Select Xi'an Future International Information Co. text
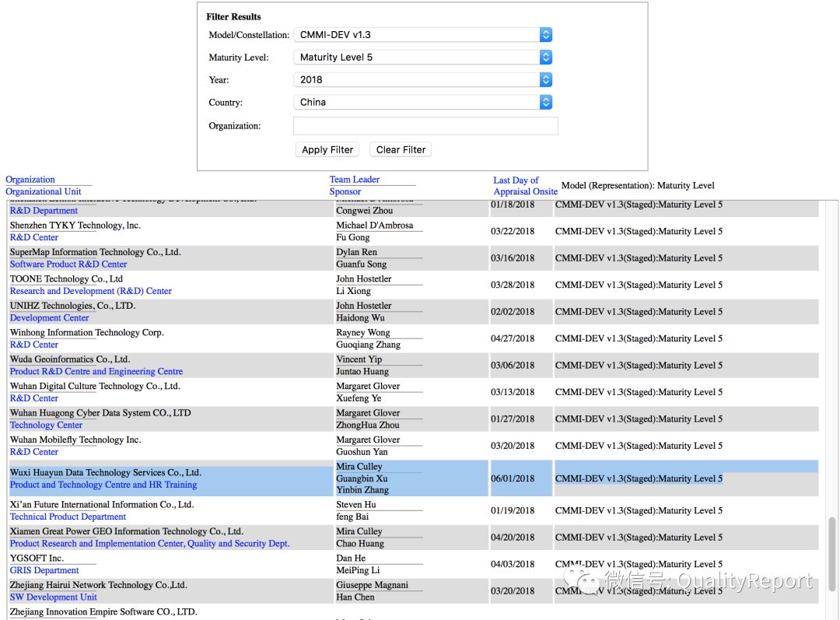Image resolution: width=840 pixels, height=620 pixels. (x=102, y=504)
